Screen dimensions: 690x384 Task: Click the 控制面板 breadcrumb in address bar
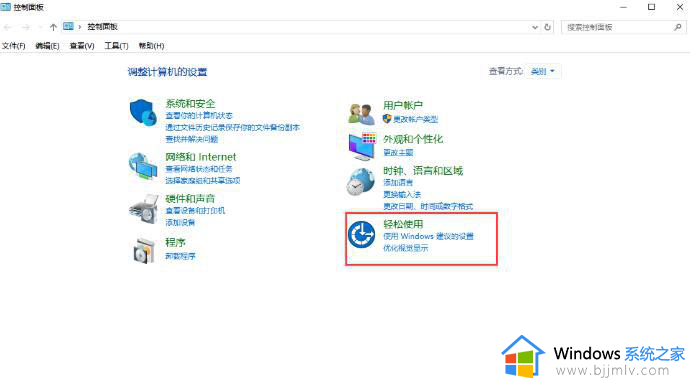click(102, 27)
